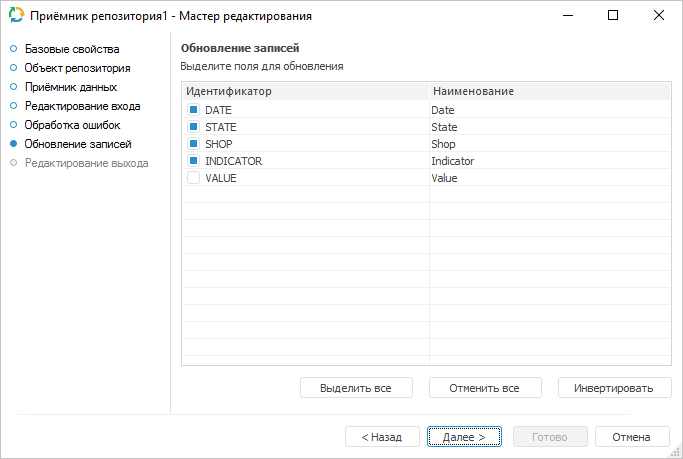Open Редактирование входа step

point(82,106)
